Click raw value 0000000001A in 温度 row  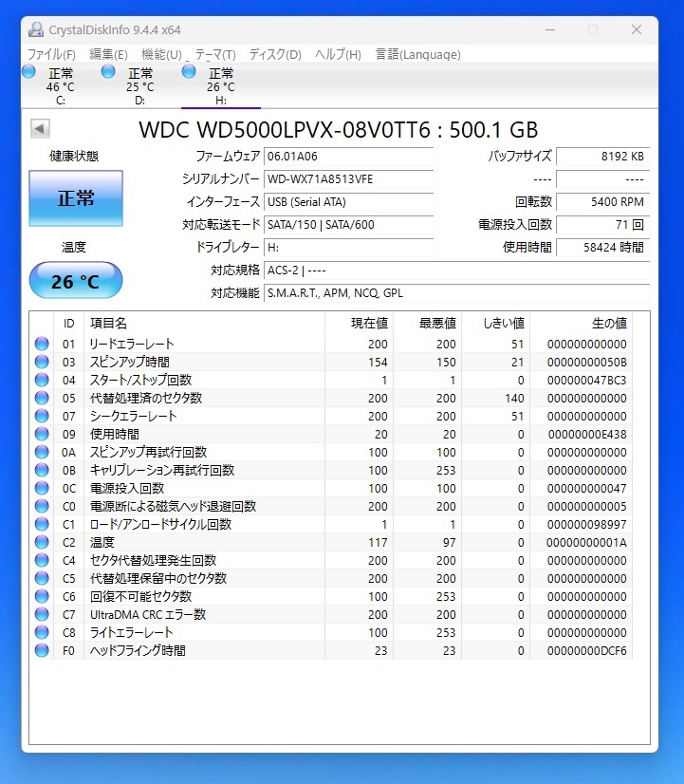(x=587, y=542)
